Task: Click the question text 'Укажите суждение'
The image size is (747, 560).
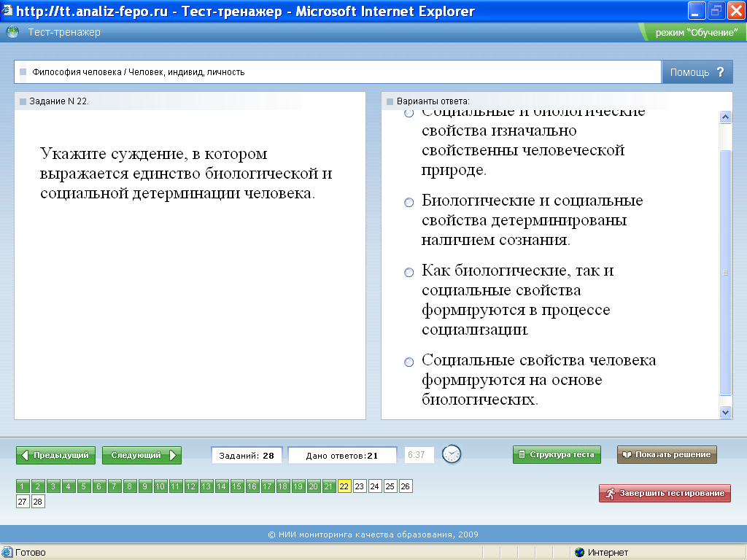Action: pos(186,174)
